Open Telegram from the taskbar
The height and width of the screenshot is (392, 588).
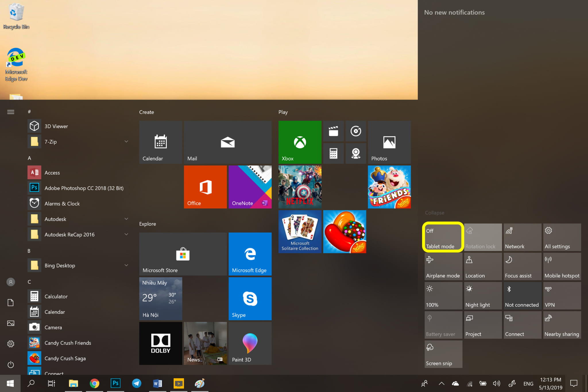tap(136, 383)
